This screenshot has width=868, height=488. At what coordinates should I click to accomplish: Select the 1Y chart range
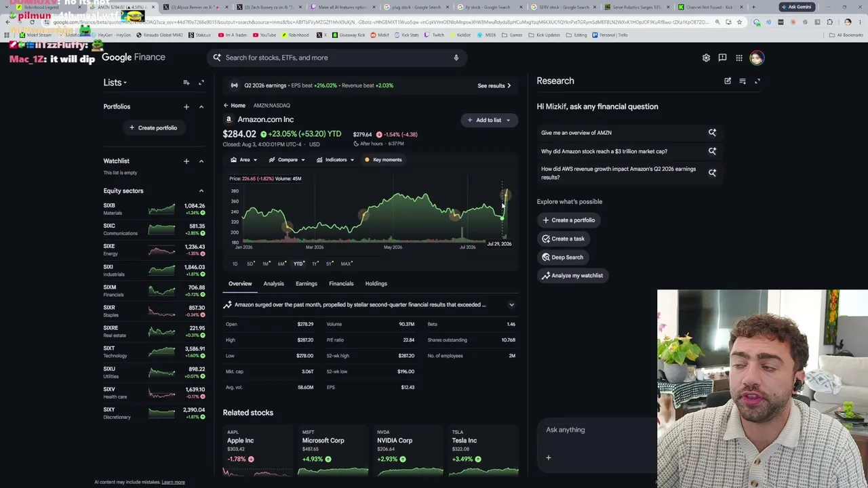coord(315,264)
